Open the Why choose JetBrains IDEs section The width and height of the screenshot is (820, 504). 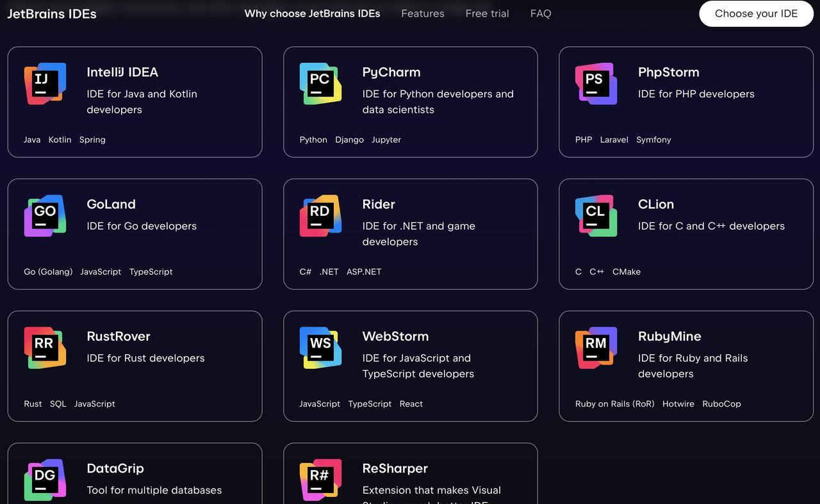coord(312,13)
